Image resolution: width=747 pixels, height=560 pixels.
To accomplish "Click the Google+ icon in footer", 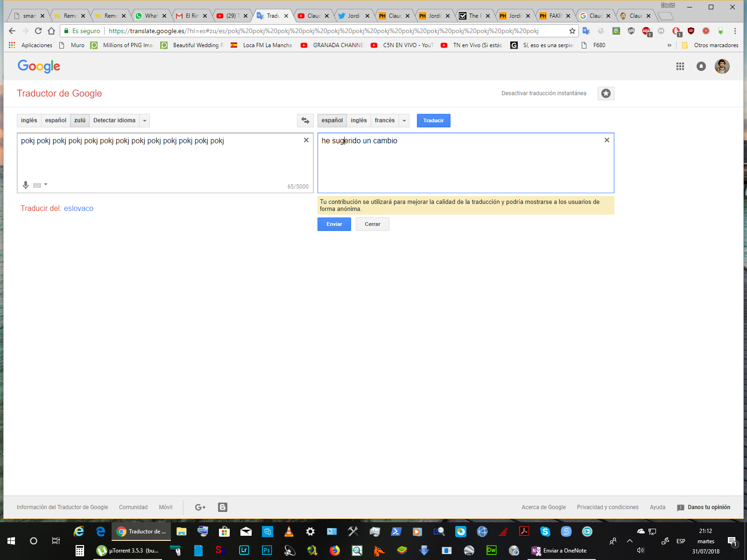I will click(x=200, y=507).
